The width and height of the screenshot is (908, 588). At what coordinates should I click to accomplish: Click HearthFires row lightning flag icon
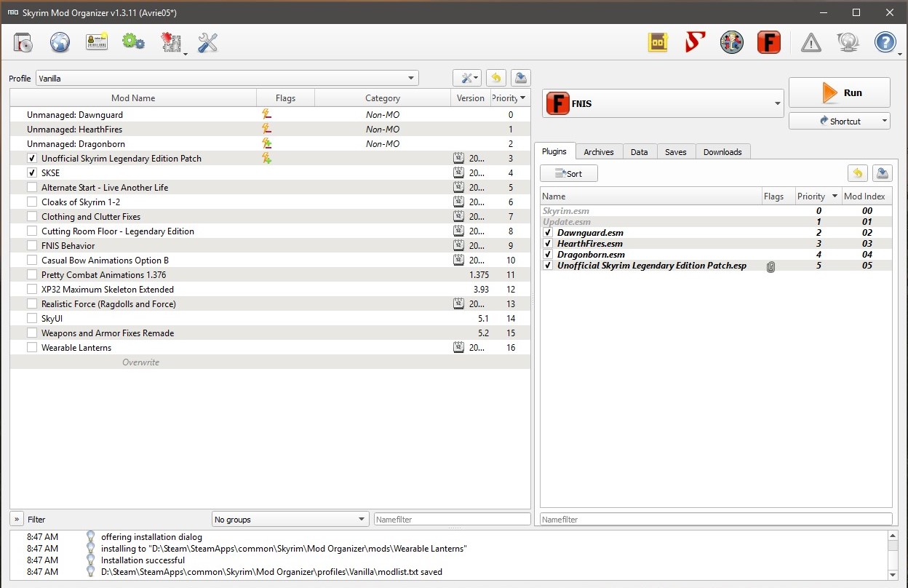click(x=266, y=129)
